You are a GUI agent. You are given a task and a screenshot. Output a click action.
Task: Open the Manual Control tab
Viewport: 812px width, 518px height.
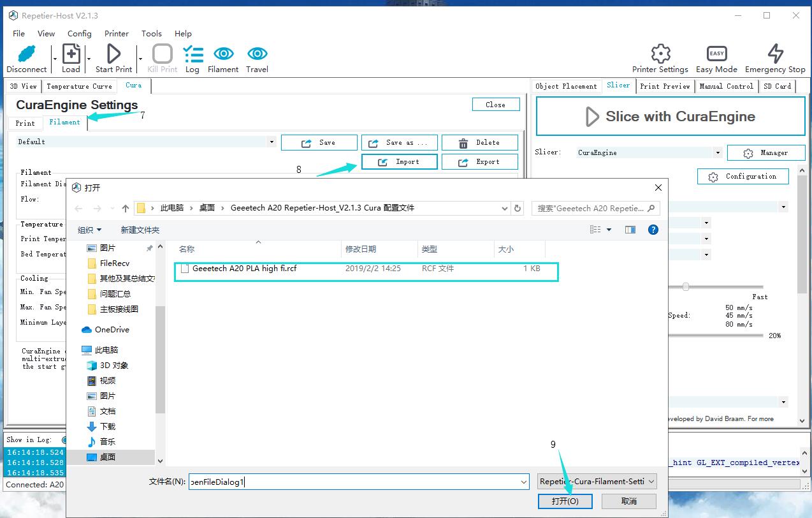(x=727, y=86)
